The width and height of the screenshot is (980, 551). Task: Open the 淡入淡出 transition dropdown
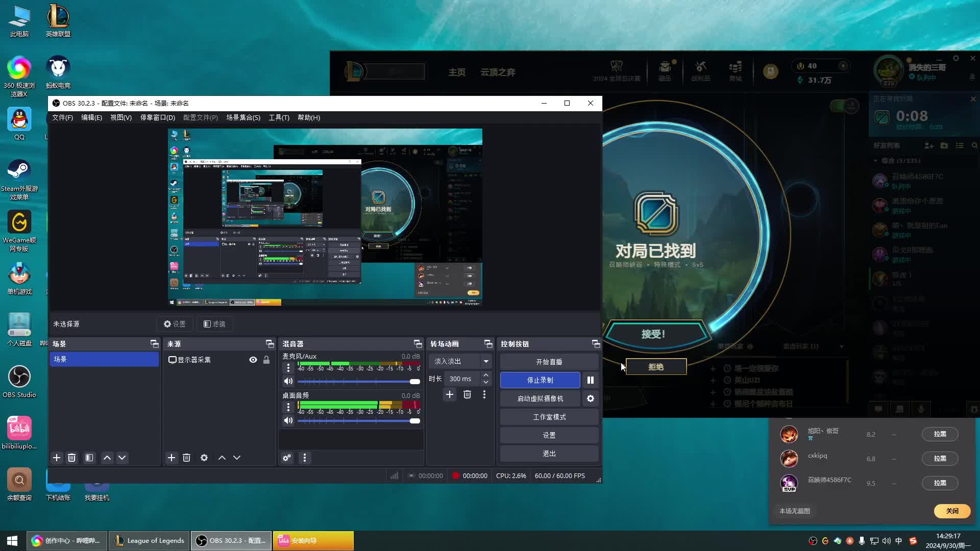(x=460, y=361)
